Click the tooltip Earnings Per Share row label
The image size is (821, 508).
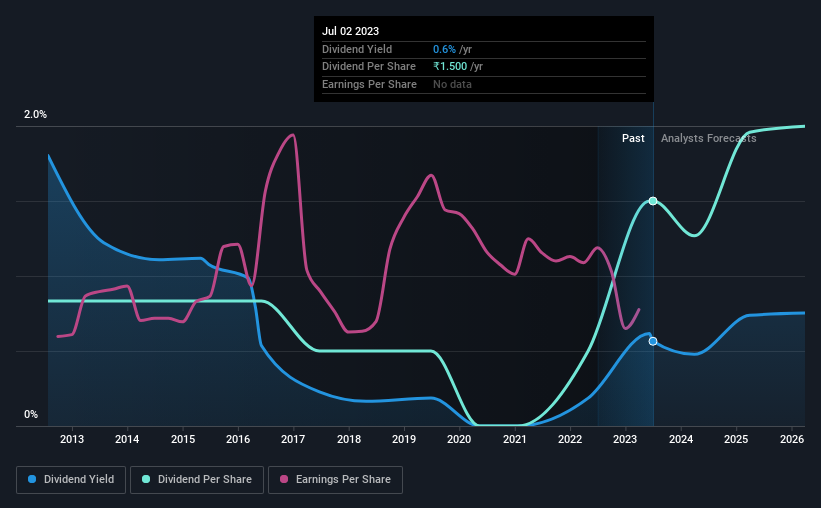pyautogui.click(x=369, y=84)
